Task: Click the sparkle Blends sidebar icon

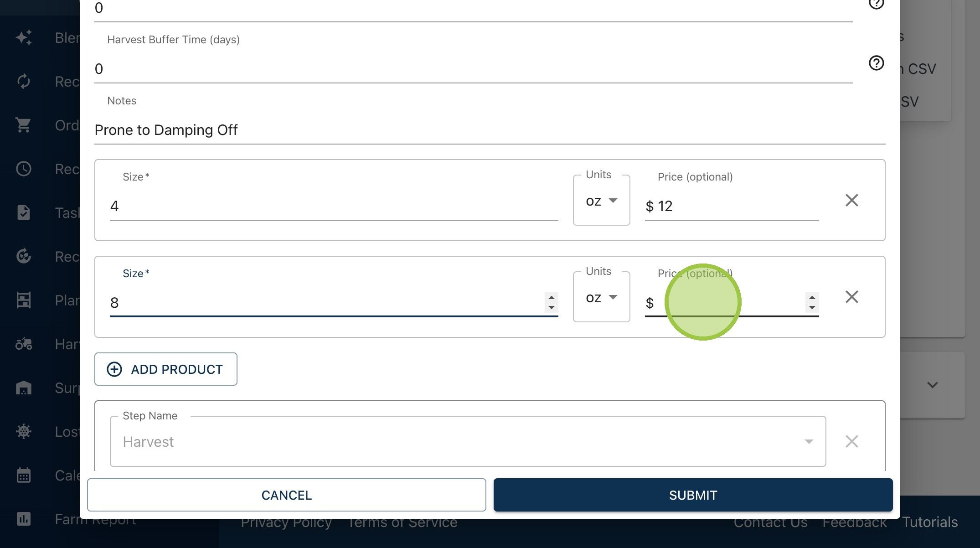Action: point(23,37)
